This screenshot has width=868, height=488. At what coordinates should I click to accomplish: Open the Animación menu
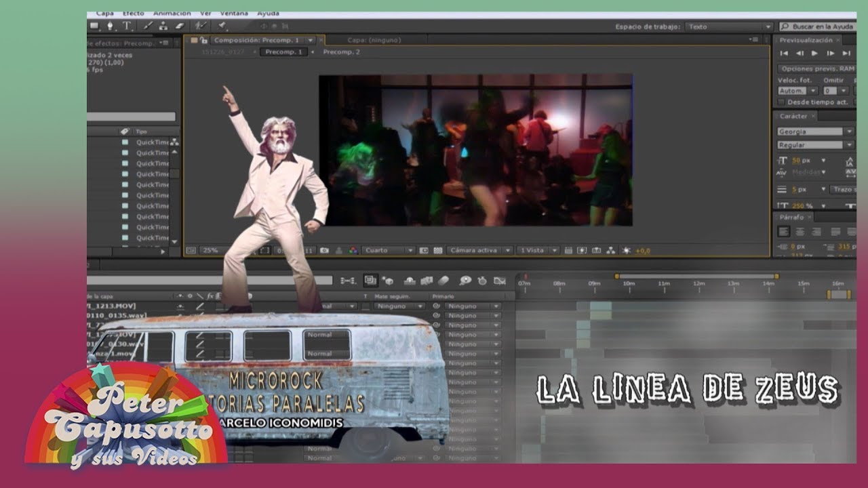point(172,14)
